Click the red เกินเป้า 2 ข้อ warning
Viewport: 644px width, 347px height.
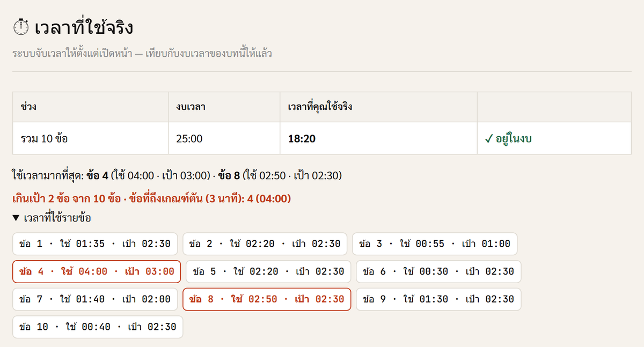click(151, 199)
